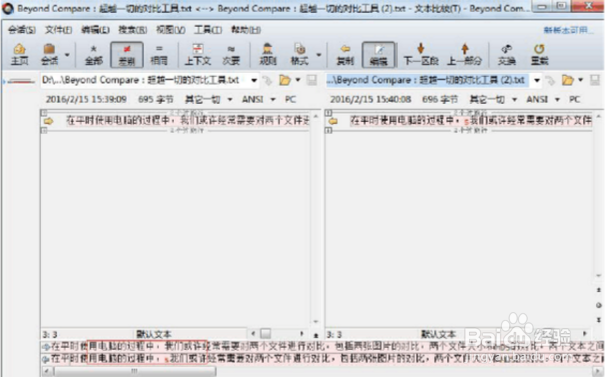The height and width of the screenshot is (377, 605).
Task: Open the 文件(F) menu
Action: click(x=58, y=30)
